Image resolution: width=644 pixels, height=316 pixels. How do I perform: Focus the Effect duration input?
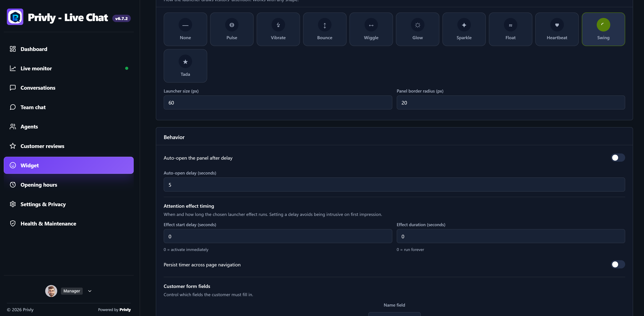tap(511, 236)
